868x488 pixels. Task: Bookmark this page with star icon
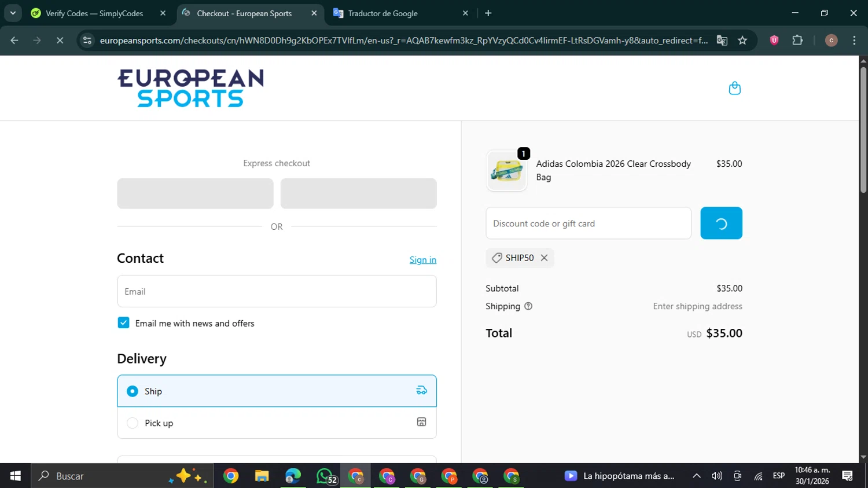click(742, 41)
